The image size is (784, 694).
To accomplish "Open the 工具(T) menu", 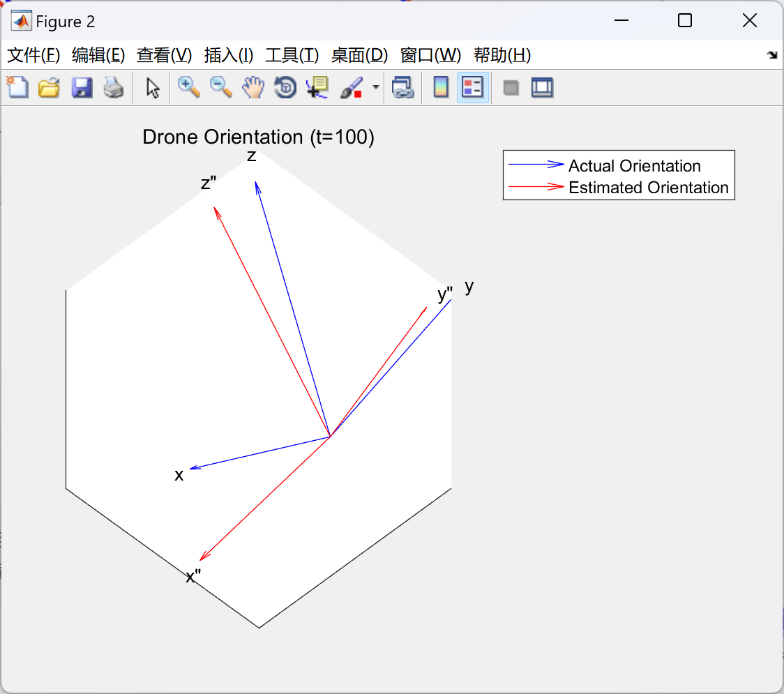I will click(292, 55).
